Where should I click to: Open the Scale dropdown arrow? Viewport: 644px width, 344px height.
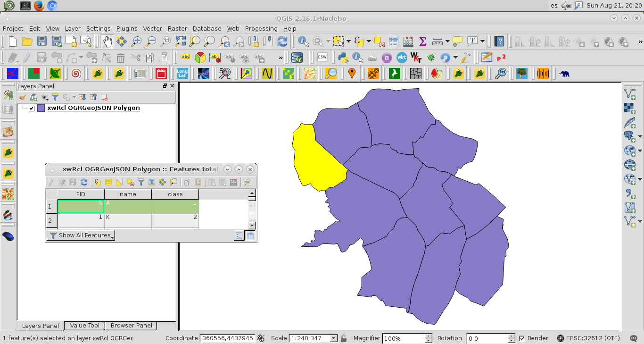[333, 338]
